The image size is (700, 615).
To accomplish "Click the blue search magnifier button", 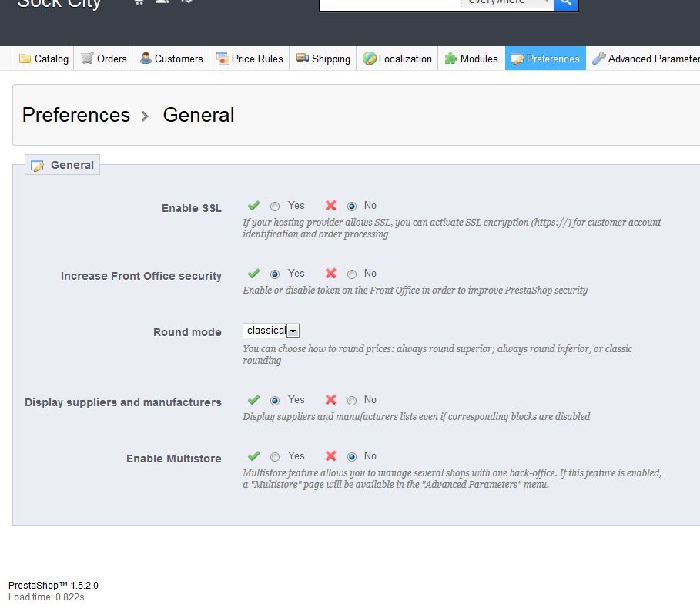I will pos(566,3).
